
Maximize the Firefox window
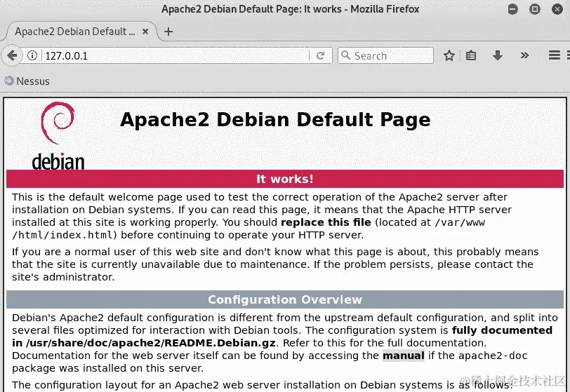pyautogui.click(x=535, y=9)
